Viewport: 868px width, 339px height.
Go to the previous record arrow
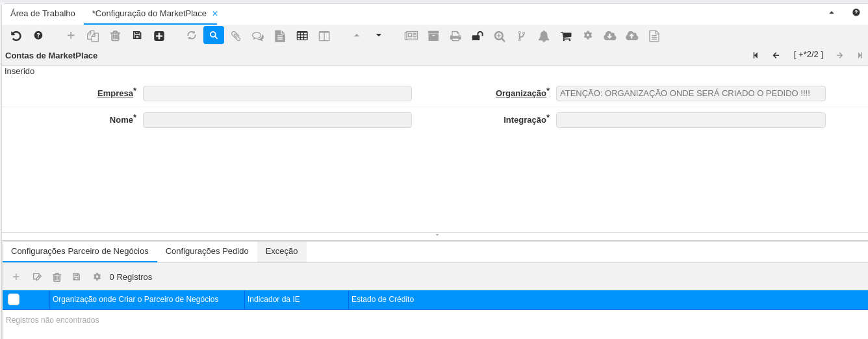click(776, 55)
